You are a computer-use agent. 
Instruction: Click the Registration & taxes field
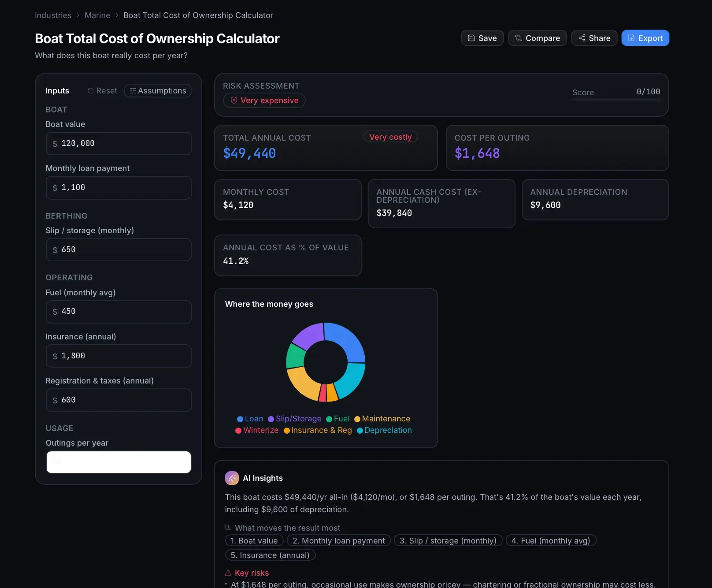pyautogui.click(x=119, y=400)
